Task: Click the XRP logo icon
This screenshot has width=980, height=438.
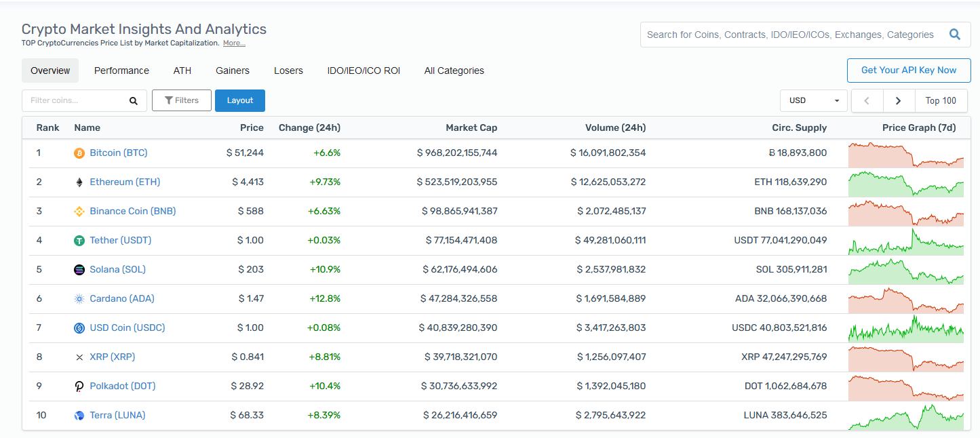Action: pyautogui.click(x=79, y=357)
